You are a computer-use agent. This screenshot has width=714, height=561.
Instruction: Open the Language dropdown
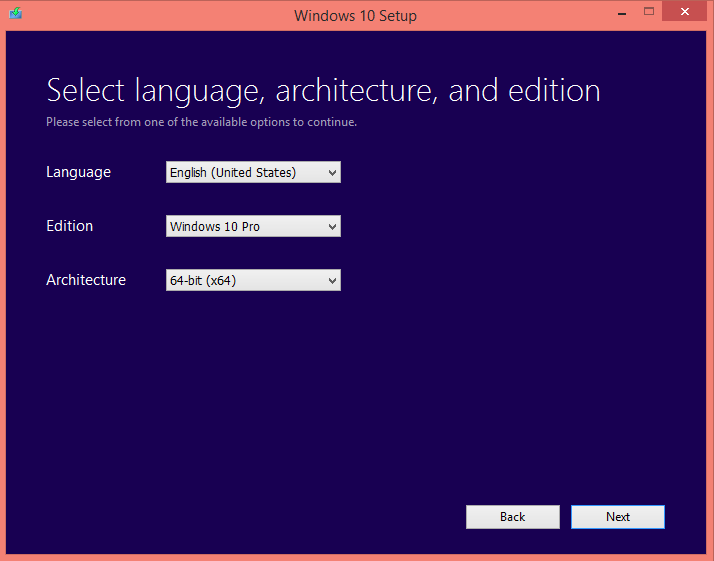(x=253, y=172)
